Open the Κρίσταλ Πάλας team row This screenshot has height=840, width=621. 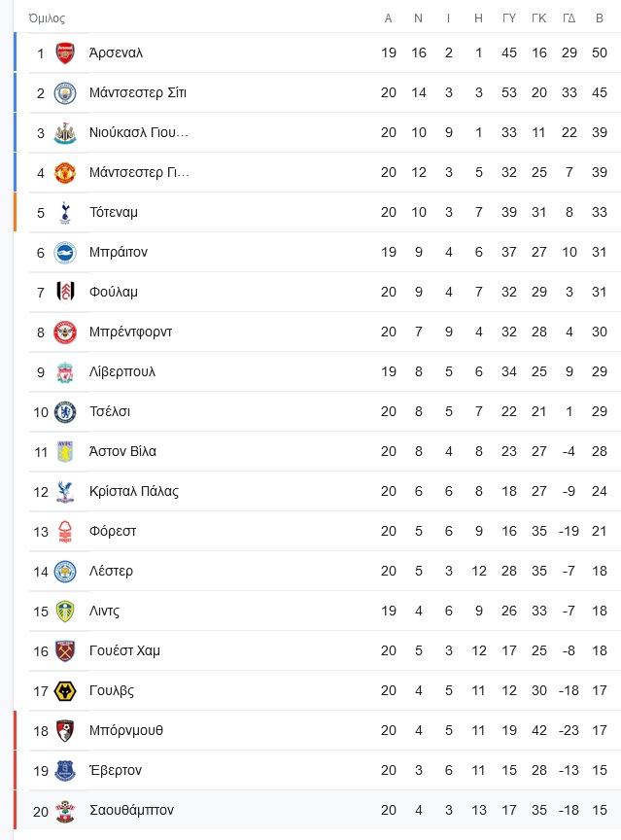[x=325, y=491]
